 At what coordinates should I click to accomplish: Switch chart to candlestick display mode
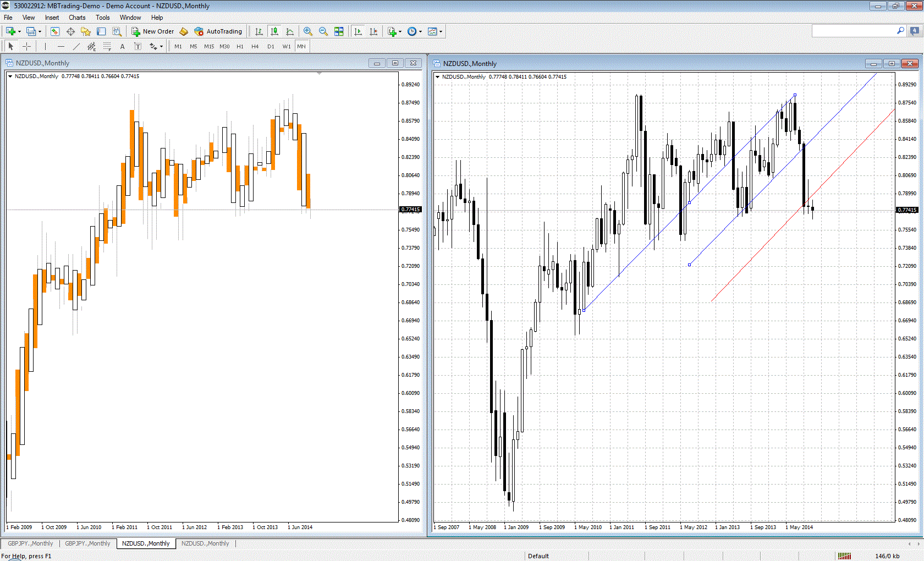274,31
